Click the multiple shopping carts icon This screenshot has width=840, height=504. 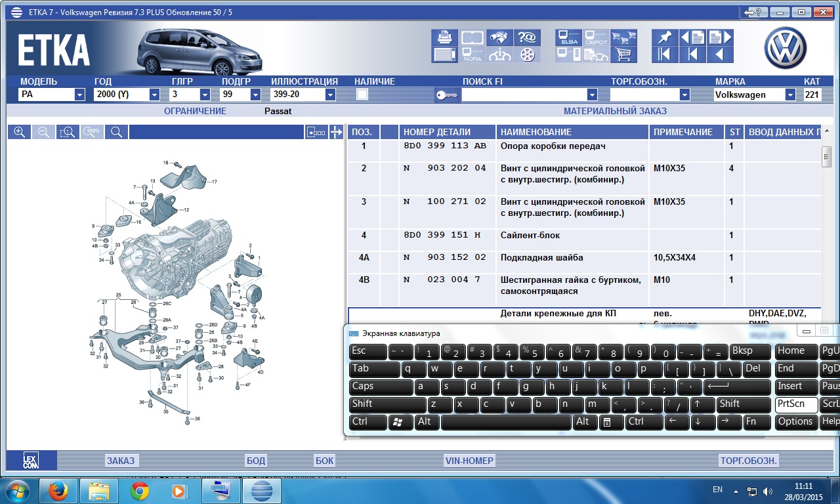[623, 37]
